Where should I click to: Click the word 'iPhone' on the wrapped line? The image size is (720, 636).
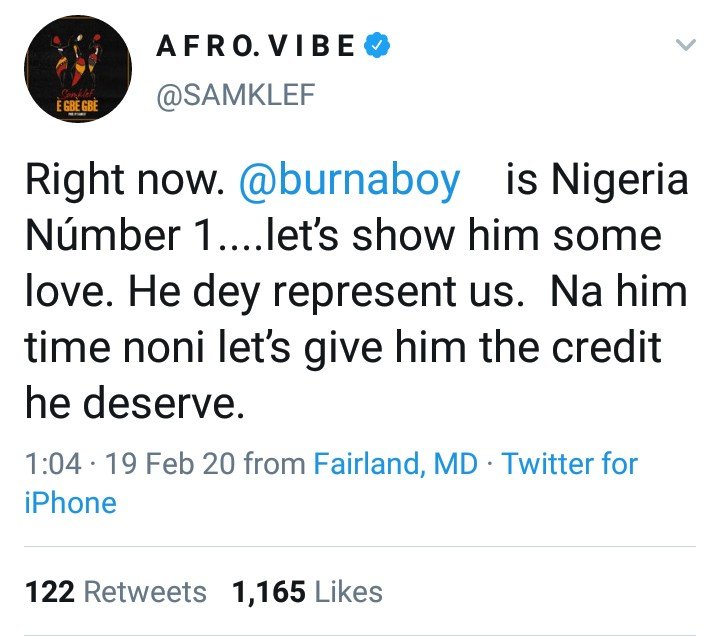click(68, 502)
